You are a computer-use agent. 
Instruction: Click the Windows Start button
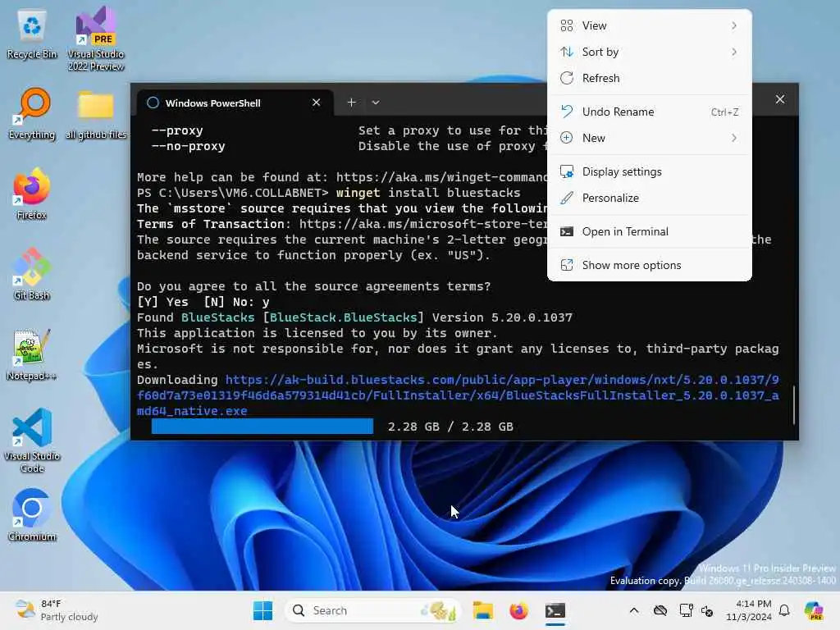tap(262, 610)
